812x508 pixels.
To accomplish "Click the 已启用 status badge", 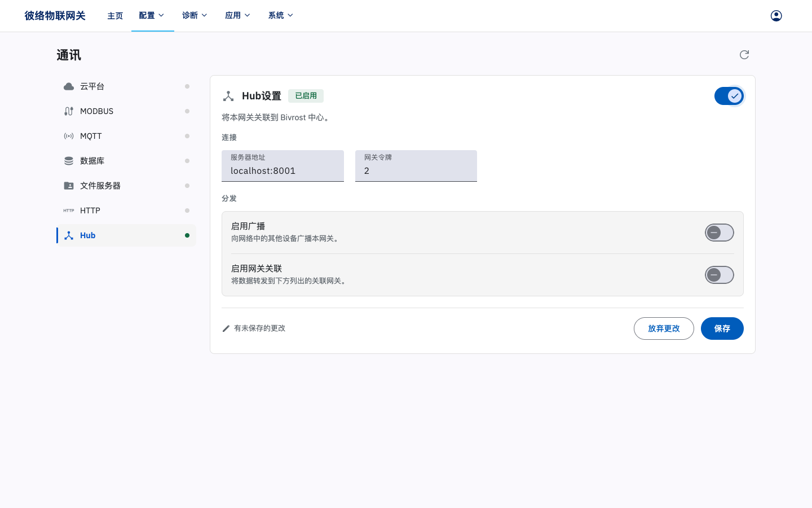I will point(306,96).
